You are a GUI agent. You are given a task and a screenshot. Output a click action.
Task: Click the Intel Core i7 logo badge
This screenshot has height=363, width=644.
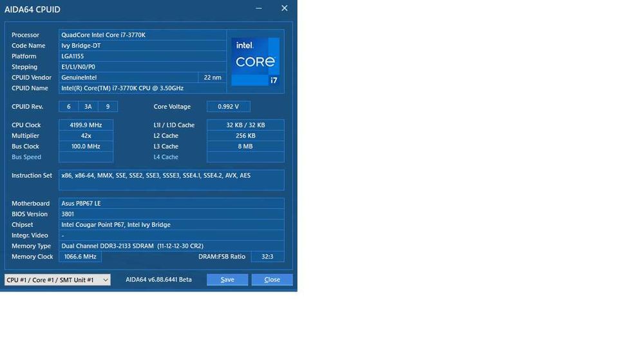click(255, 62)
